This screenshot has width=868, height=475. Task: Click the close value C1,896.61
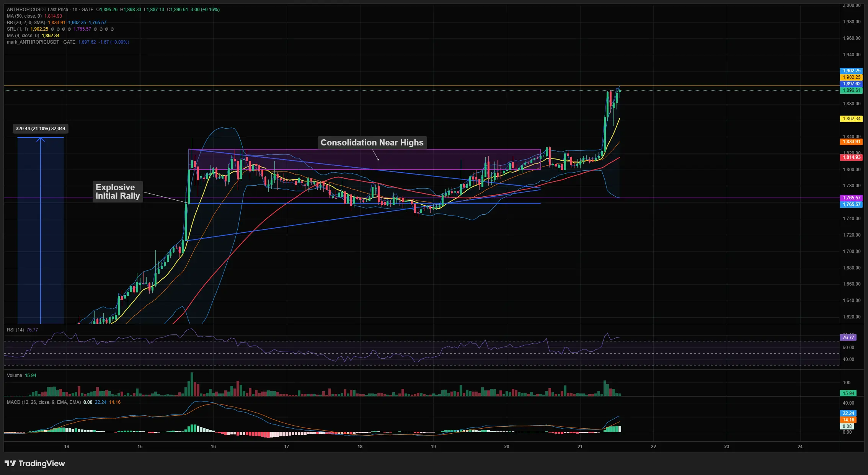(x=177, y=10)
